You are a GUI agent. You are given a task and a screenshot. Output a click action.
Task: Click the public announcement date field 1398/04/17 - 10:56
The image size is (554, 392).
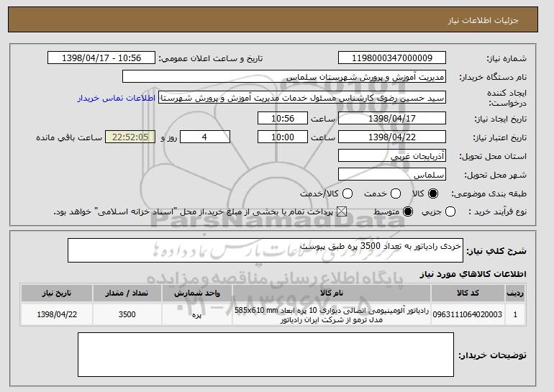pos(101,58)
